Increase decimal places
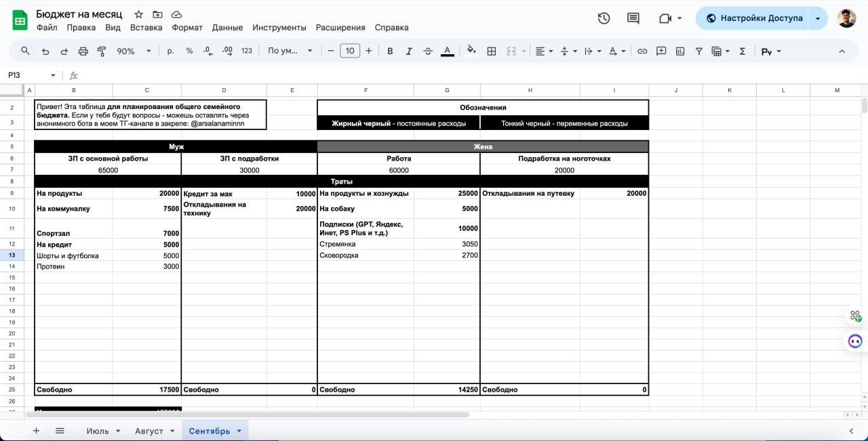This screenshot has height=441, width=868. tap(228, 51)
